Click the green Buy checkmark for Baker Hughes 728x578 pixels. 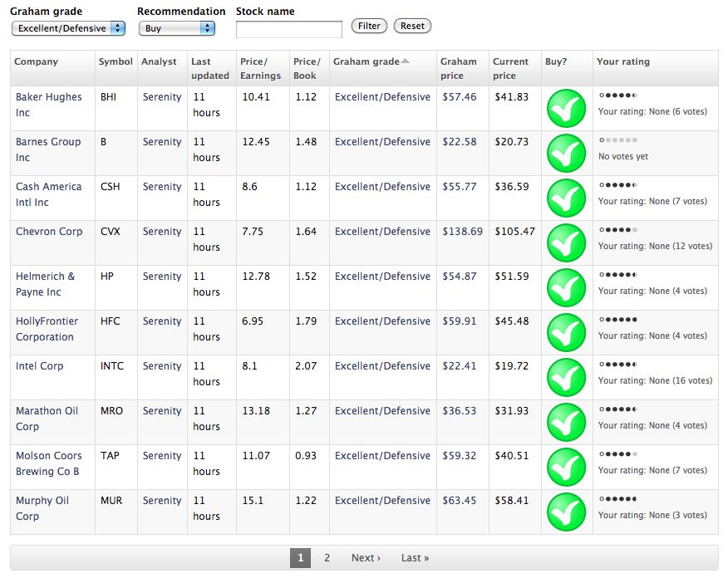[x=566, y=109]
